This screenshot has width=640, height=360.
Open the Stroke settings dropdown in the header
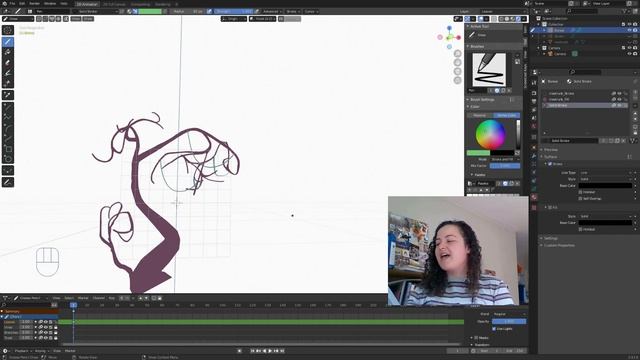pyautogui.click(x=293, y=11)
